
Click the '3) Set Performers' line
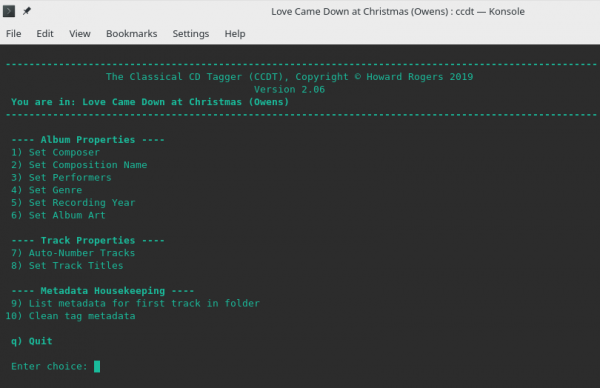click(x=61, y=178)
